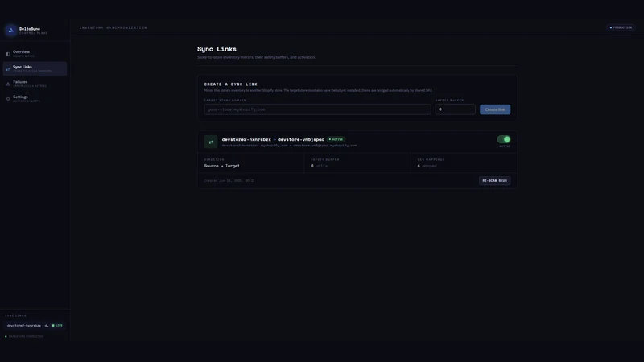
Task: Click the green ACTIVE status badge on the link card
Action: [336, 139]
